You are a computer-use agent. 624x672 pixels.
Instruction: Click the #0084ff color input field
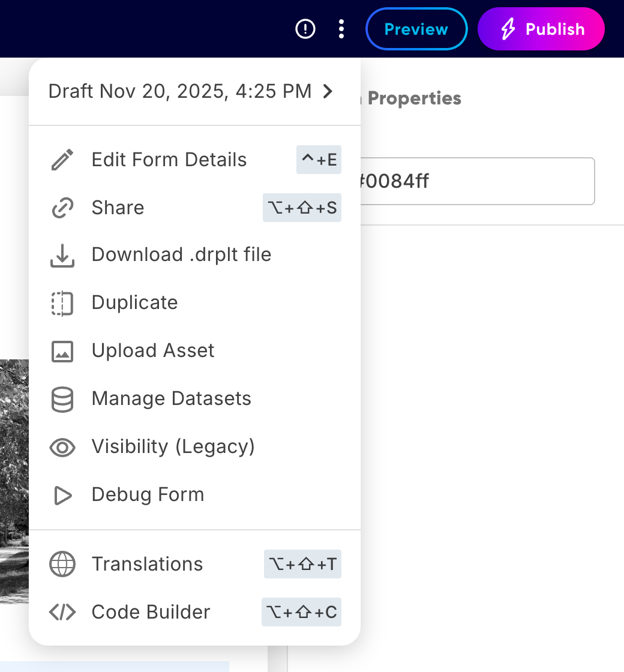[478, 181]
